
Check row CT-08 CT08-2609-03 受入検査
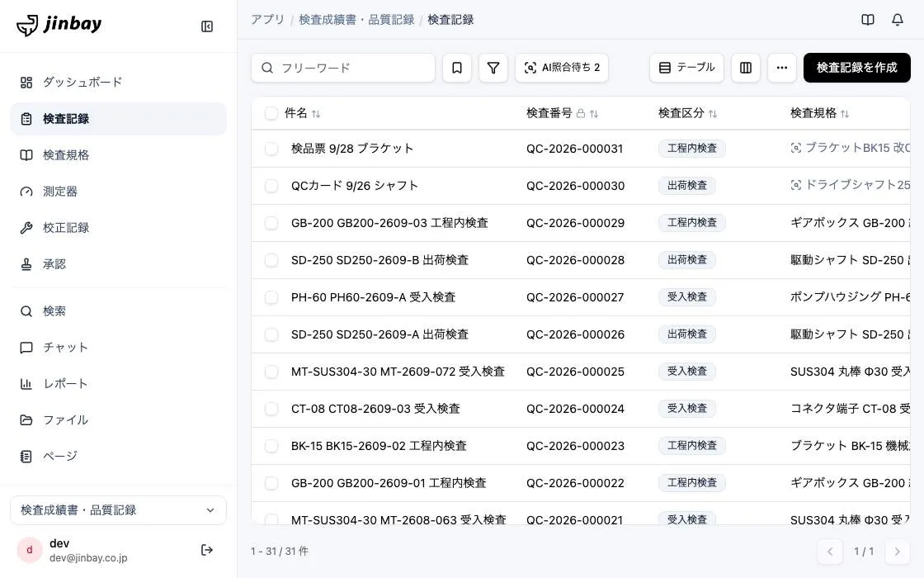pos(271,409)
